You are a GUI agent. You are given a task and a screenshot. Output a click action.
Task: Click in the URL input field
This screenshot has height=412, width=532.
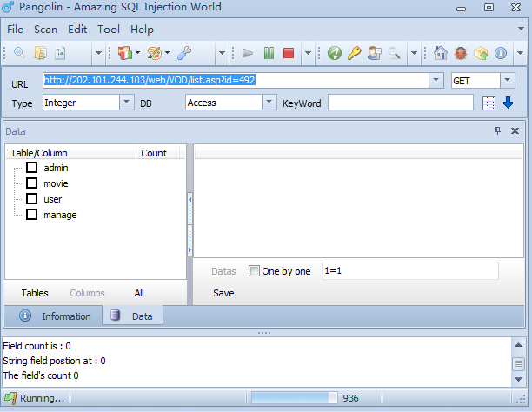coord(236,81)
